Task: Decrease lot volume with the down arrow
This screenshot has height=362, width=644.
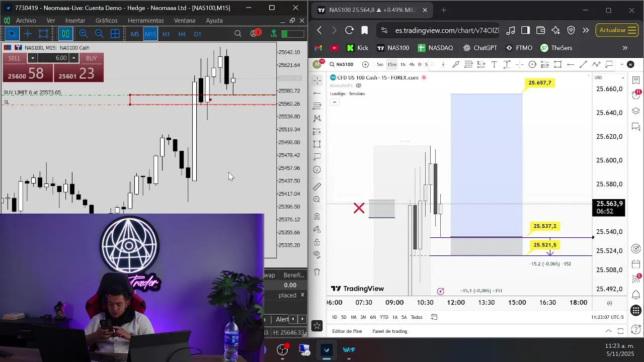Action: click(x=33, y=58)
